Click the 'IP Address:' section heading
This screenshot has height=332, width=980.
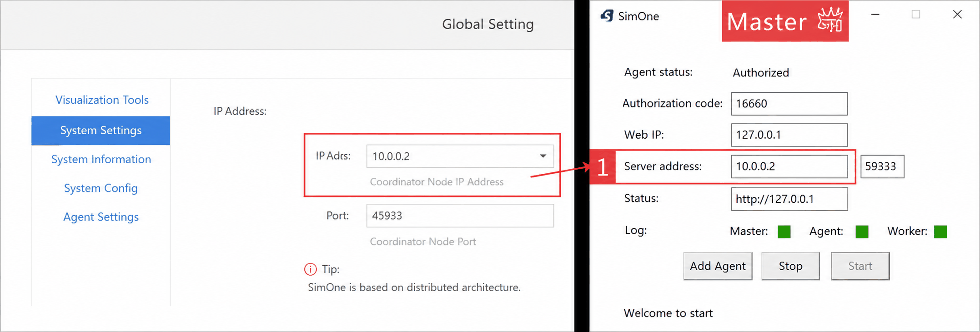[x=240, y=111]
